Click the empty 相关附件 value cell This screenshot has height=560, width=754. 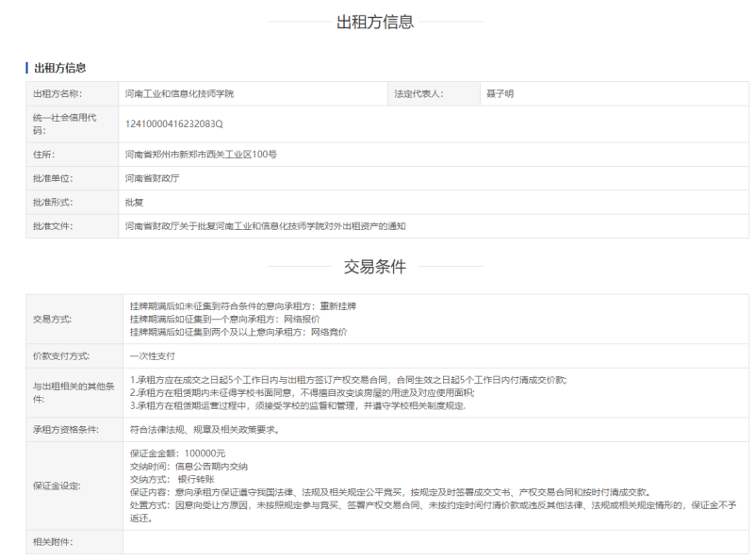[435, 542]
